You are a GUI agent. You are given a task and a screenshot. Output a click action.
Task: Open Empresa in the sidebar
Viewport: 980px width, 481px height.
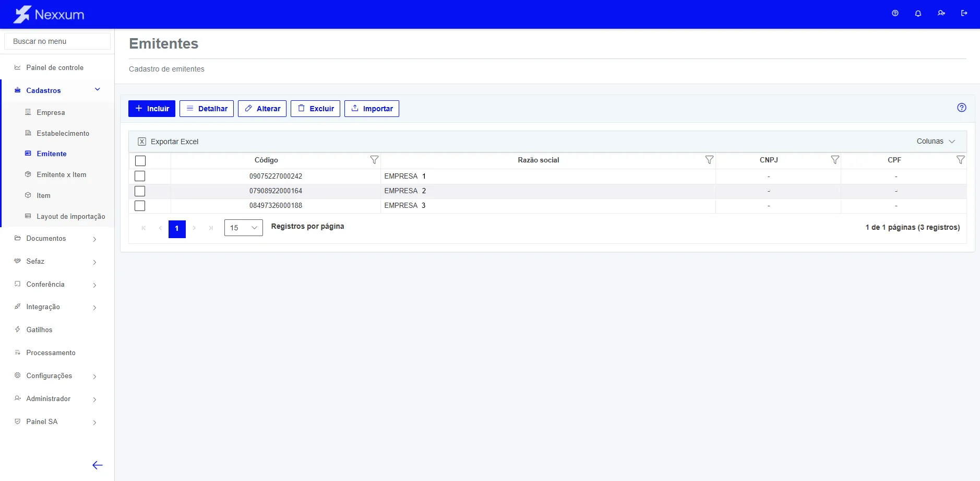click(x=51, y=112)
